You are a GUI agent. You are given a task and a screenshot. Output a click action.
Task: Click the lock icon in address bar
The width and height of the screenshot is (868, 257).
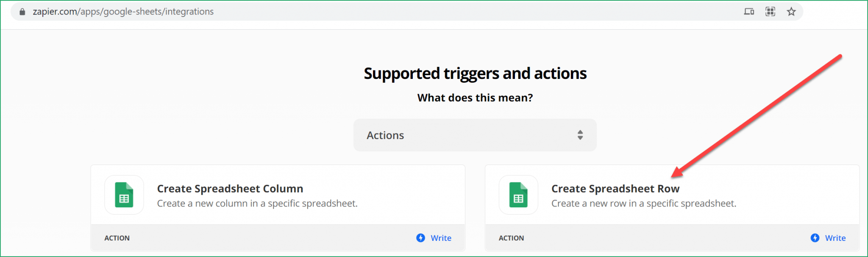pos(22,11)
